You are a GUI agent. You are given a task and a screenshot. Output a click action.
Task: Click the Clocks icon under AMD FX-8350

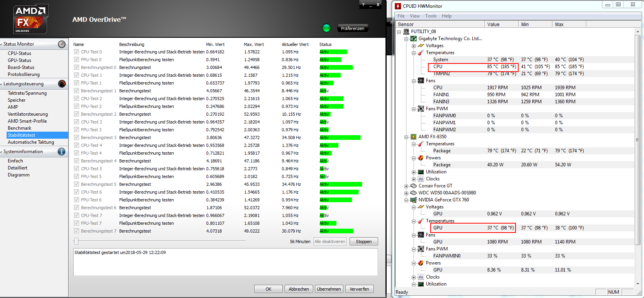(x=421, y=179)
